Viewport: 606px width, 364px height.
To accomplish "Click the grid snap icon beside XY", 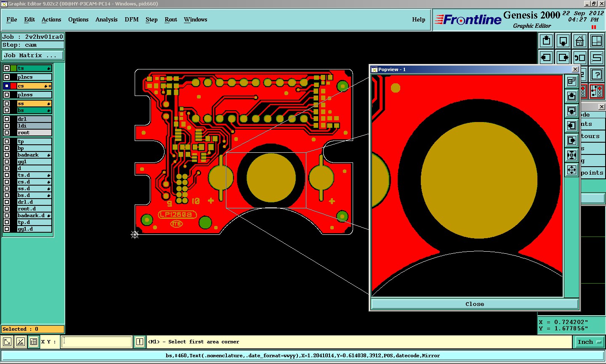I will point(34,342).
